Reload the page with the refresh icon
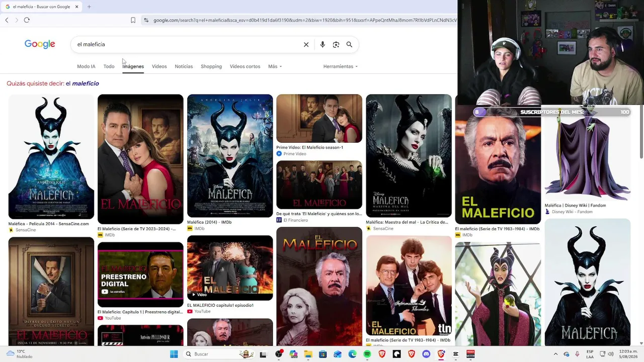644x362 pixels. 27,20
